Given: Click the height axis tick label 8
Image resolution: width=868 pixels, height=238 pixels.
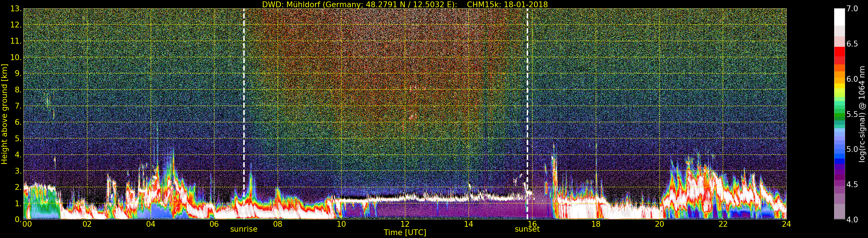Looking at the screenshot, I should pos(18,90).
